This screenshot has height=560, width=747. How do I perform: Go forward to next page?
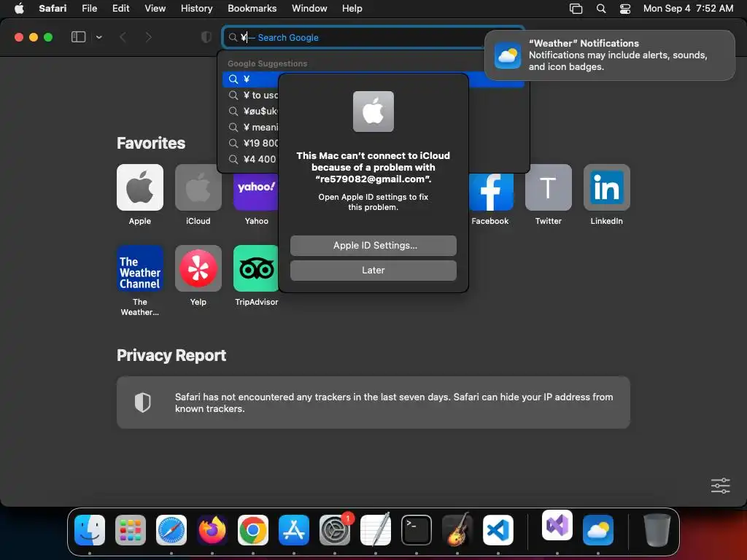(x=148, y=37)
